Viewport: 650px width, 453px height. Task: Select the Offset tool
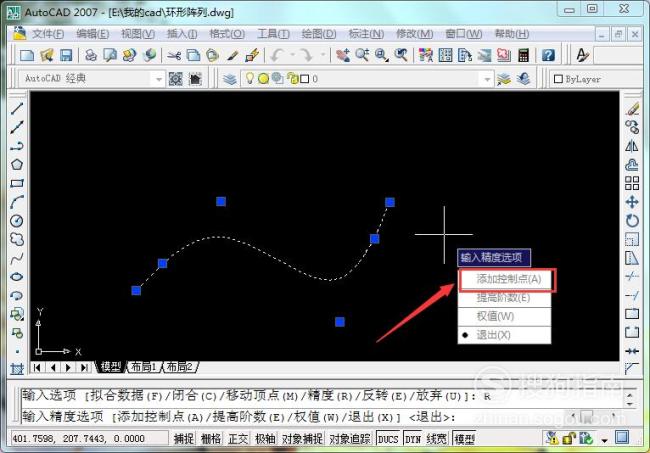[x=632, y=165]
